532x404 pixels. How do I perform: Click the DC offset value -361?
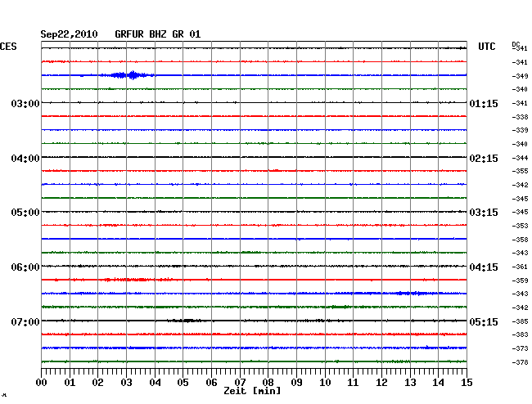(520, 267)
